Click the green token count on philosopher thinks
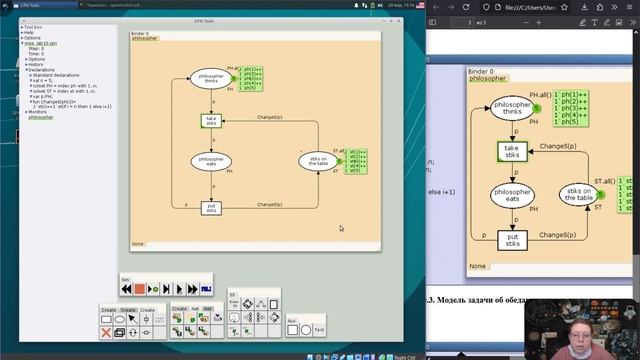Image resolution: width=640 pixels, height=360 pixels. coord(234,78)
